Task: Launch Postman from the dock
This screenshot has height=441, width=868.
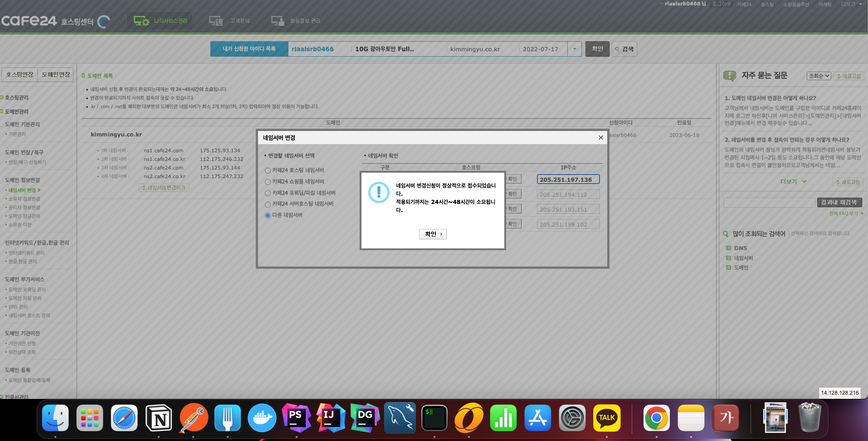Action: point(193,418)
